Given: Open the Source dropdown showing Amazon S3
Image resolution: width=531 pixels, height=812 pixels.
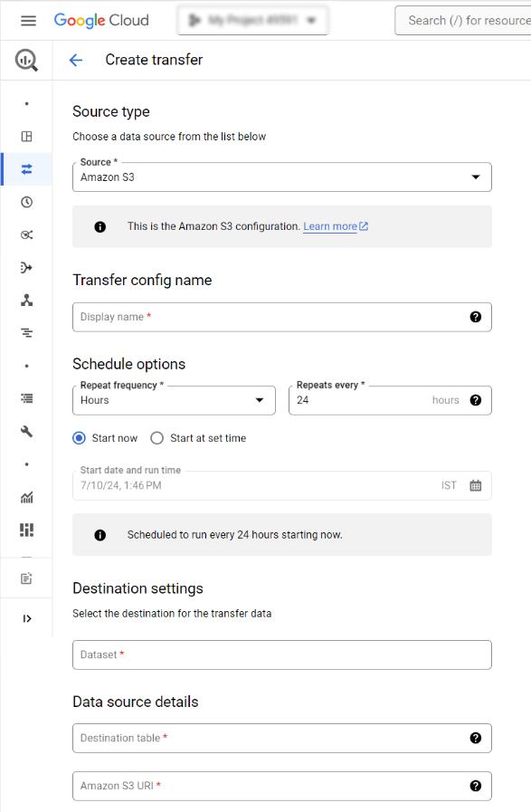Looking at the screenshot, I should click(282, 177).
